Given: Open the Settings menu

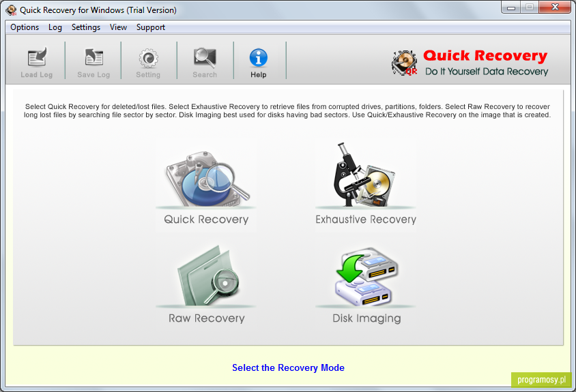Looking at the screenshot, I should pos(86,27).
